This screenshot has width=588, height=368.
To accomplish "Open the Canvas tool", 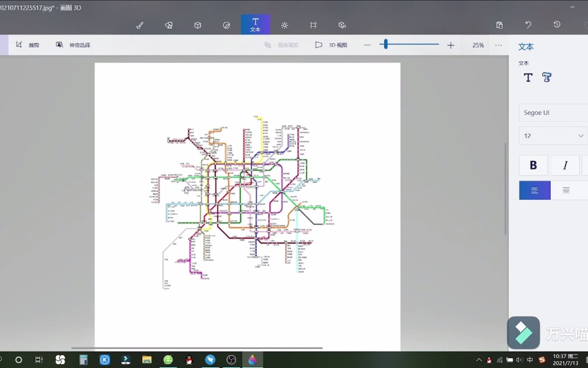I will pos(313,25).
